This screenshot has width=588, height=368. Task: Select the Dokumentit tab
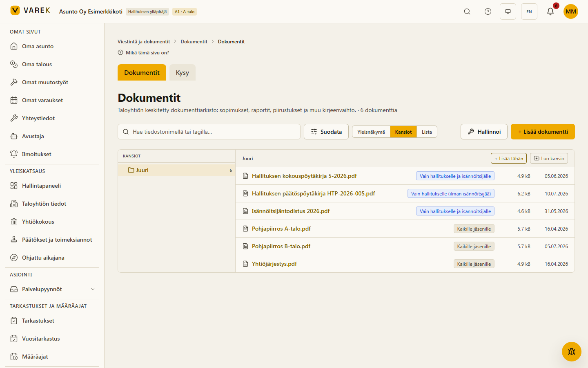coord(142,72)
